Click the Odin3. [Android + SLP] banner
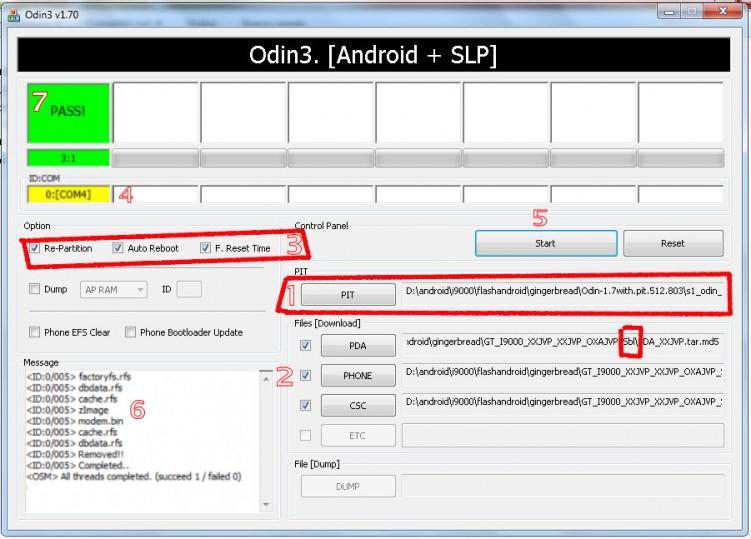Screen dimensions: 751x539 click(x=374, y=55)
